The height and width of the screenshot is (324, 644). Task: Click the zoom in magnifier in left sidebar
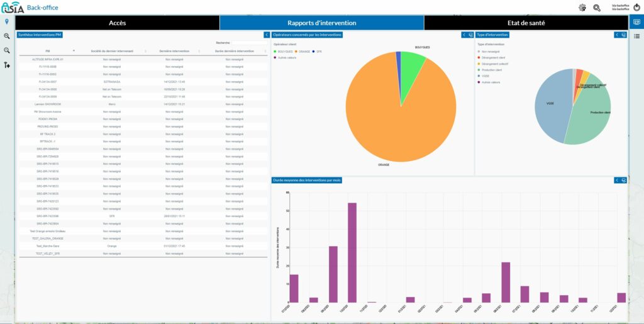[x=6, y=50]
